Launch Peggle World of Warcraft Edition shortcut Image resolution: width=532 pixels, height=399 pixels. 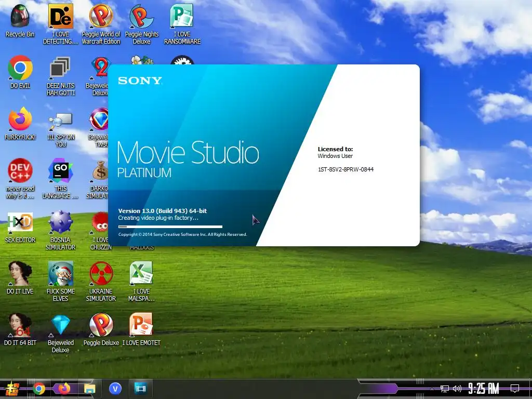[101, 24]
